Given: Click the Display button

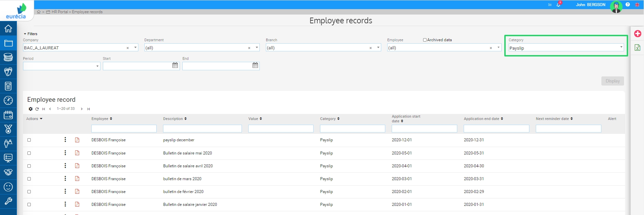Looking at the screenshot, I should 613,81.
